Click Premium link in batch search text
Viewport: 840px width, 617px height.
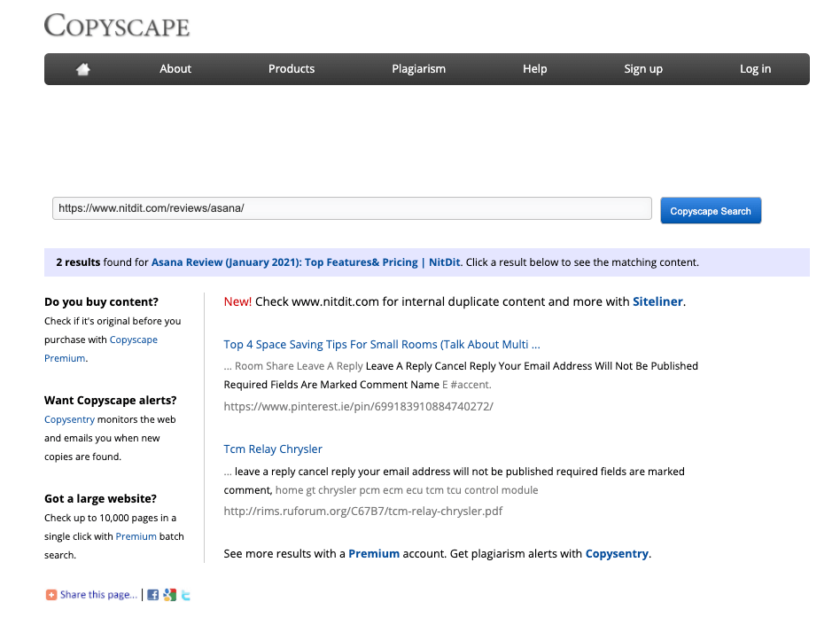pos(136,536)
